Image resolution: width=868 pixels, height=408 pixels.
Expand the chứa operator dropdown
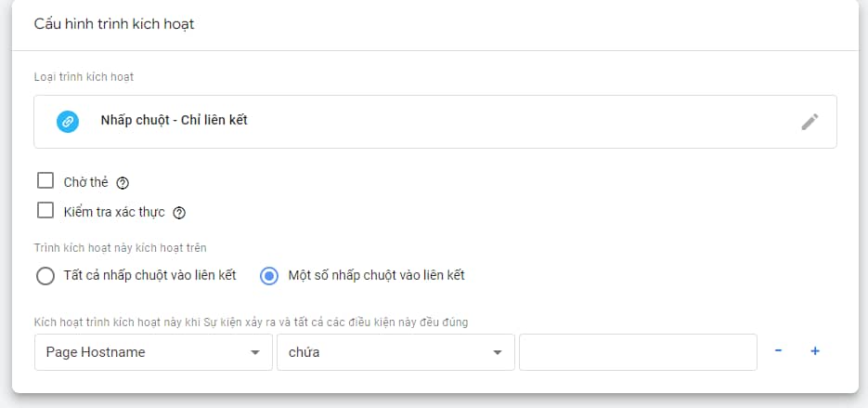pos(395,352)
